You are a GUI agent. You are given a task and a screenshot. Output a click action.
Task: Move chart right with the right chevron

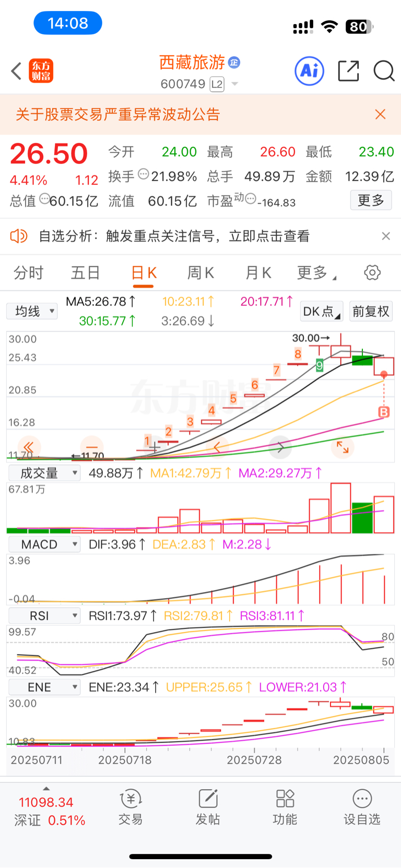tap(280, 447)
